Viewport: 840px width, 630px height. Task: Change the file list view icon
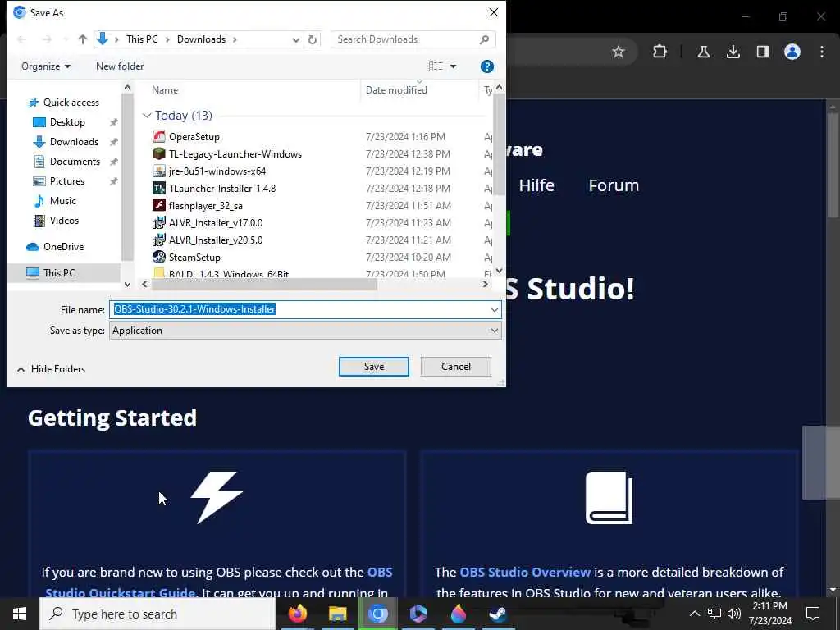coord(436,66)
